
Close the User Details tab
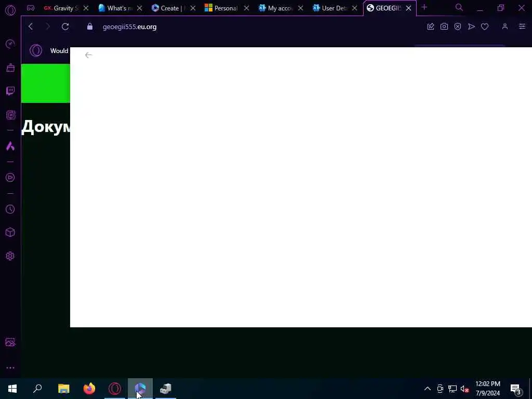click(x=354, y=8)
